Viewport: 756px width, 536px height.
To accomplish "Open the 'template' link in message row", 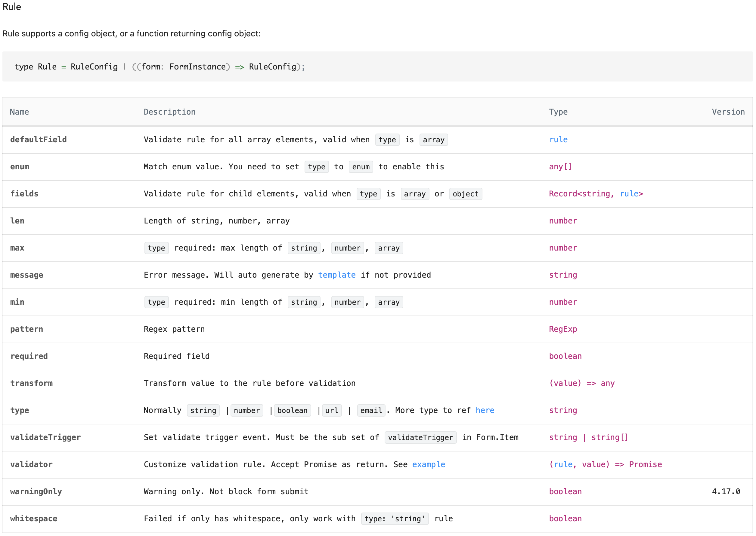I will pyautogui.click(x=336, y=275).
